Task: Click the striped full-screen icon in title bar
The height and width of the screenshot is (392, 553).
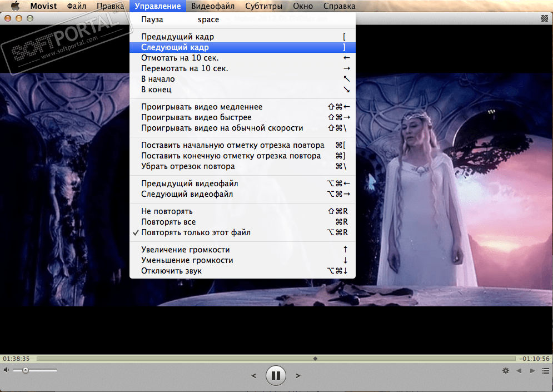Action: click(545, 18)
